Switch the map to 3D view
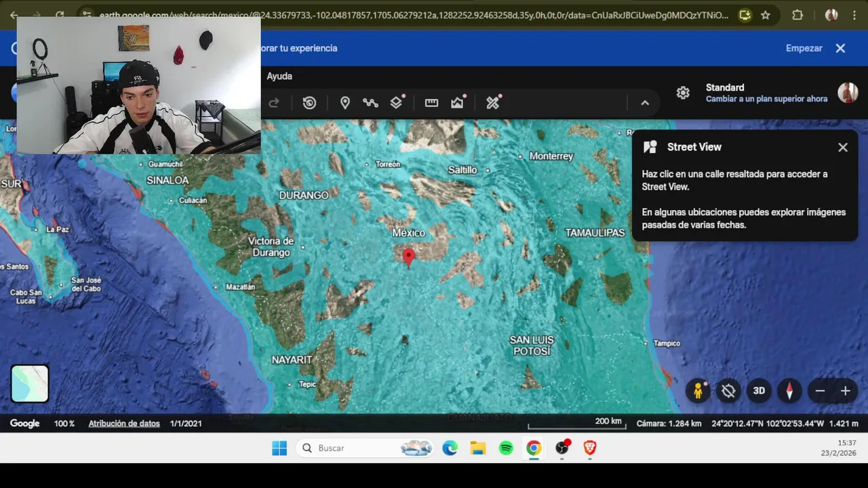868x488 pixels. tap(759, 390)
